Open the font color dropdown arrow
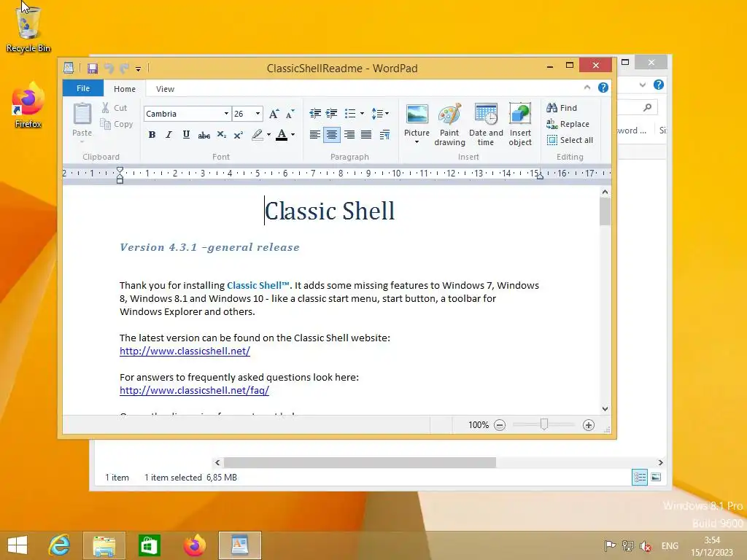 pos(293,135)
